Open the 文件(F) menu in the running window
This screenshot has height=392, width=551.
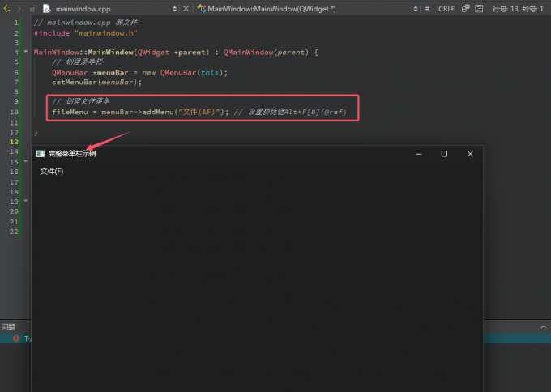(51, 172)
